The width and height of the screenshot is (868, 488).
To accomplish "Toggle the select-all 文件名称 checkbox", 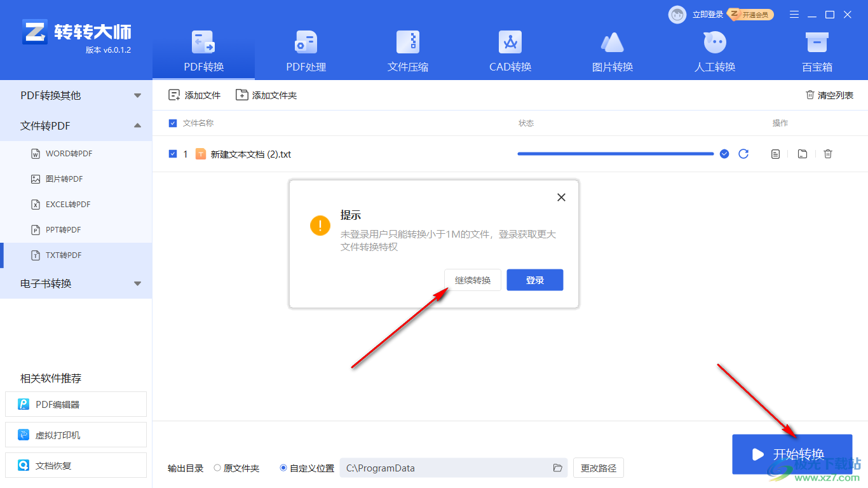I will coord(173,123).
